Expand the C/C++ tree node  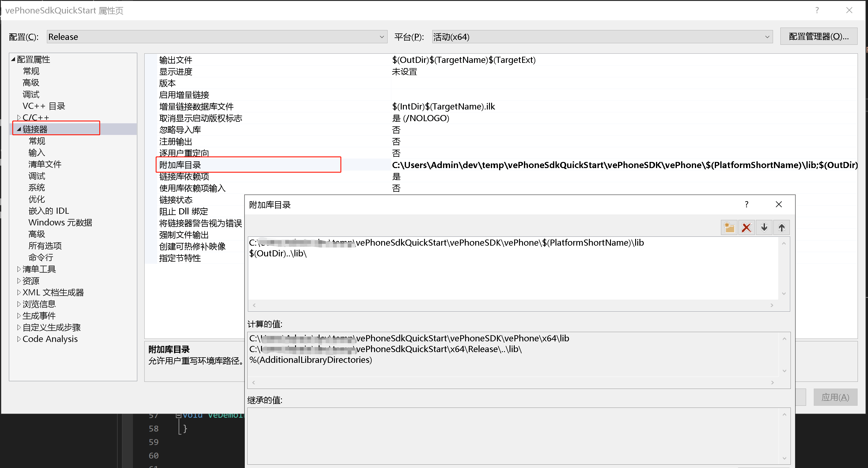point(19,118)
